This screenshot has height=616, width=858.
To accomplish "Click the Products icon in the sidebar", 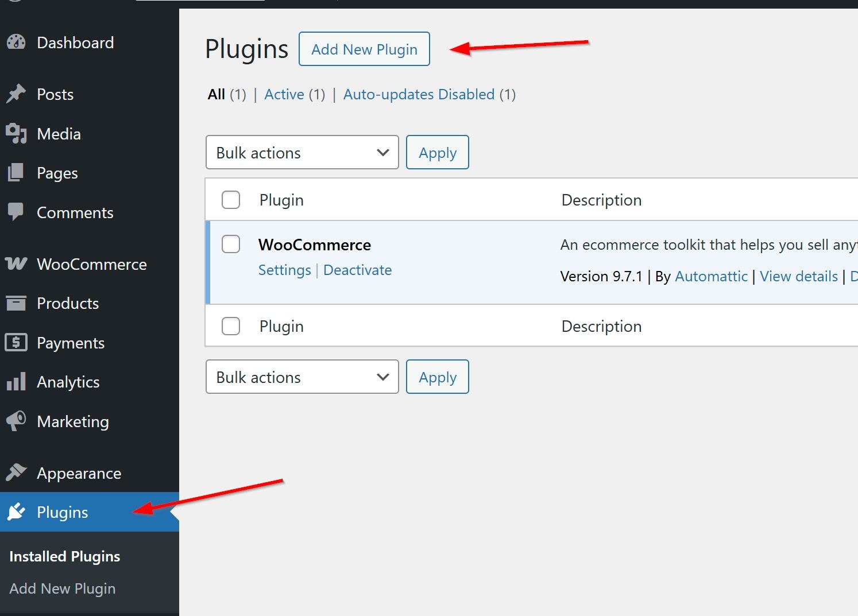I will point(17,303).
